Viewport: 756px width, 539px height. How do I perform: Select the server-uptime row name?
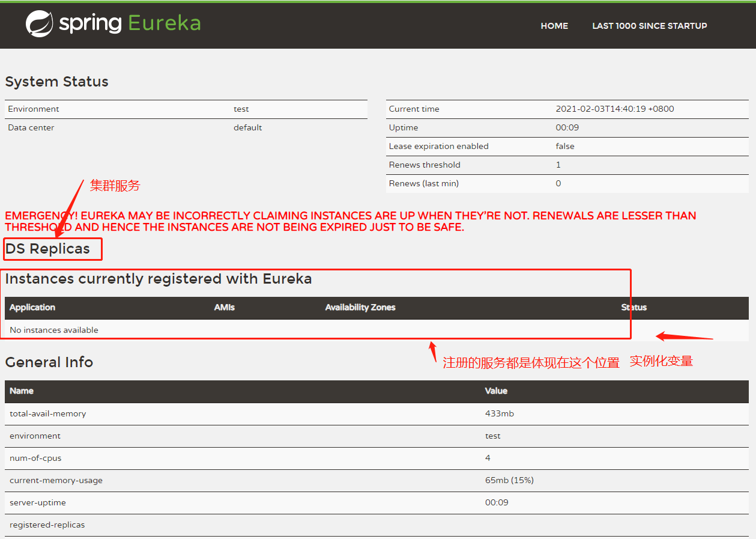(38, 502)
